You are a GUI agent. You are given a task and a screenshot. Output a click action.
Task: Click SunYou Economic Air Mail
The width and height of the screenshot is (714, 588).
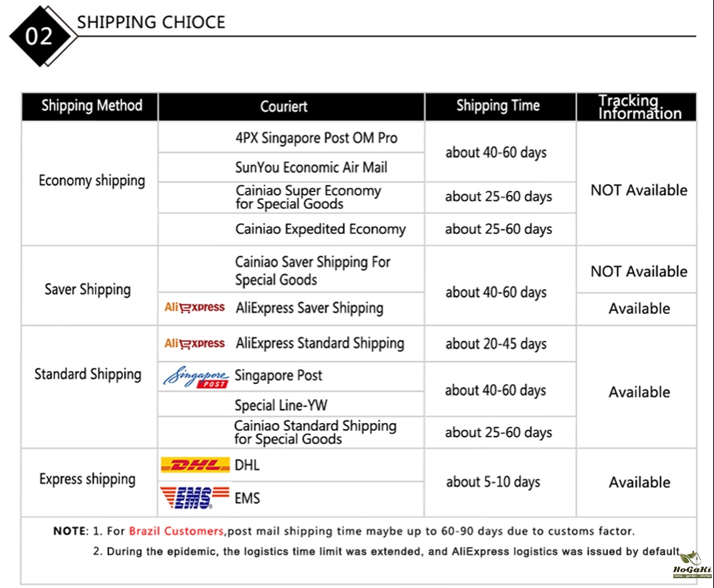pyautogui.click(x=311, y=167)
